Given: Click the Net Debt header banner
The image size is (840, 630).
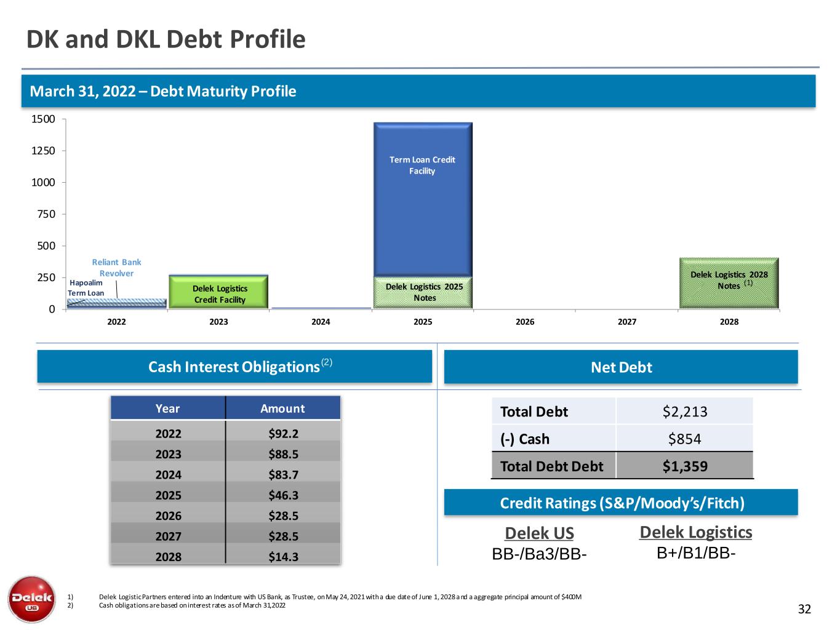Looking at the screenshot, I should click(620, 367).
